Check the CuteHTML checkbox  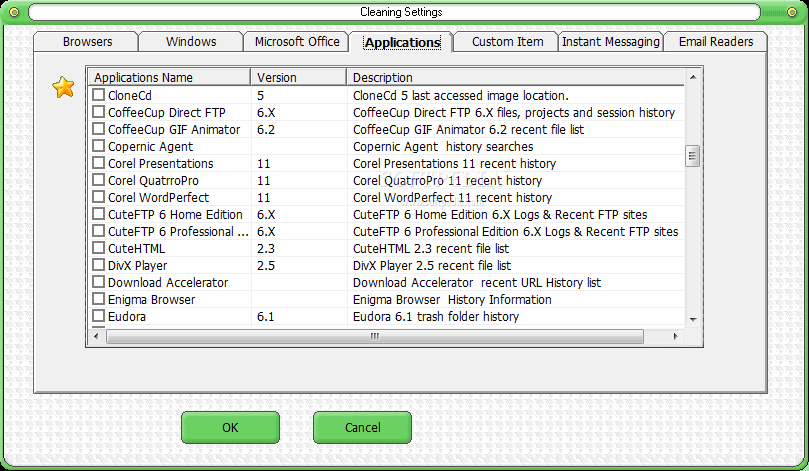pyautogui.click(x=98, y=248)
